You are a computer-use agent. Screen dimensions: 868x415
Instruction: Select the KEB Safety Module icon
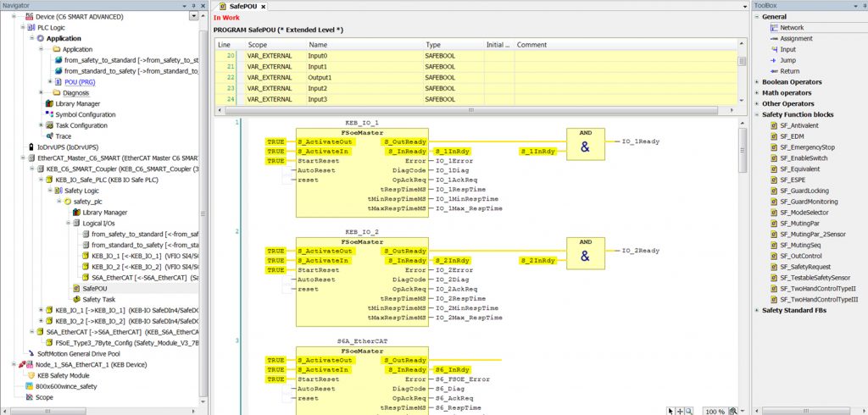point(31,375)
